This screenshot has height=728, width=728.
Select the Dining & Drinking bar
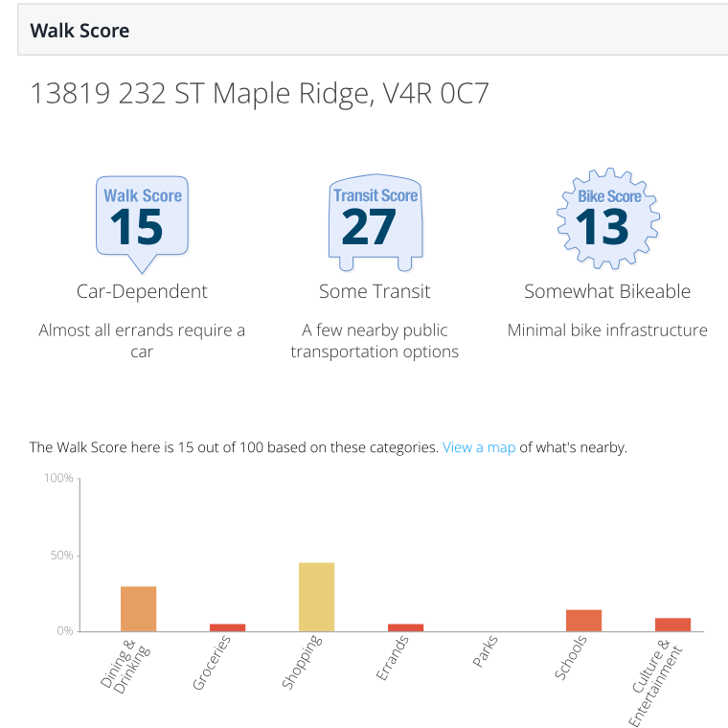pos(138,608)
